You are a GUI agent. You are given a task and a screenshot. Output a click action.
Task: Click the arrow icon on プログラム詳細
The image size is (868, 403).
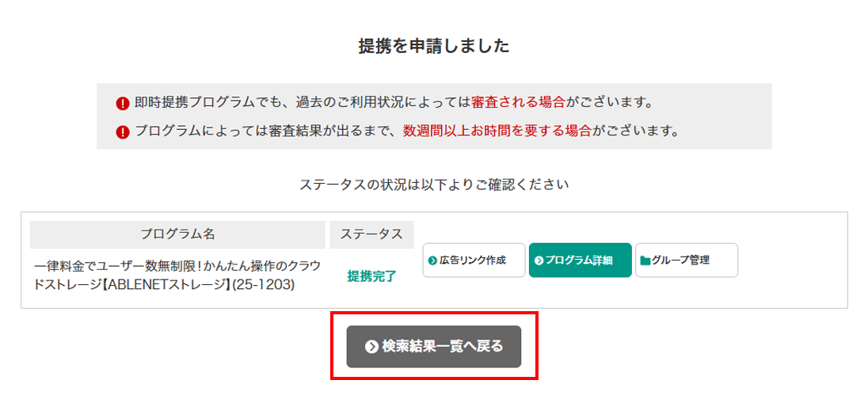tap(539, 260)
